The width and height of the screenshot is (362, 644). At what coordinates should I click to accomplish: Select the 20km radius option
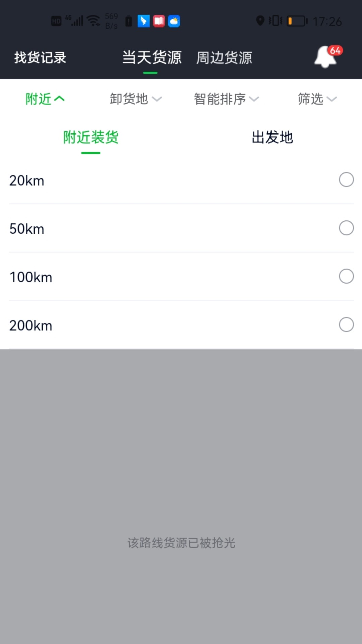tap(346, 180)
